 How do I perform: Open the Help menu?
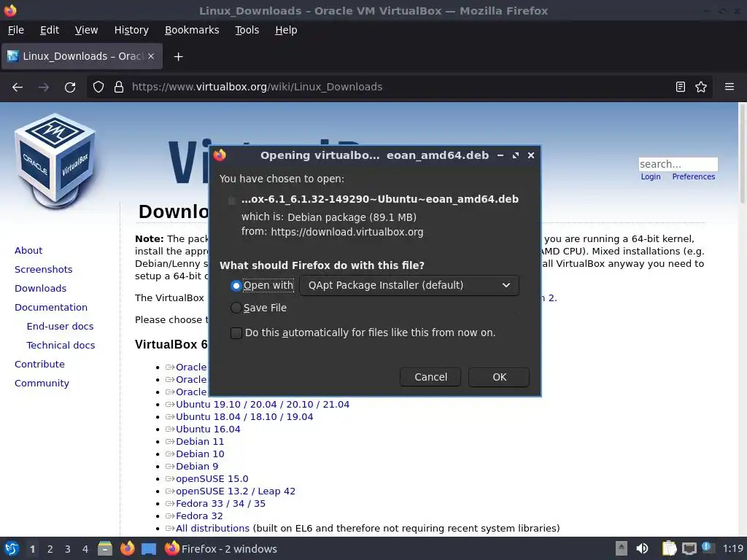click(x=286, y=30)
